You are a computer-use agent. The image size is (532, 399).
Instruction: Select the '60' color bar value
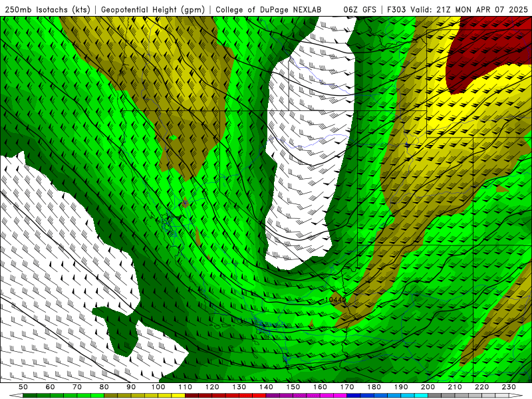point(51,387)
